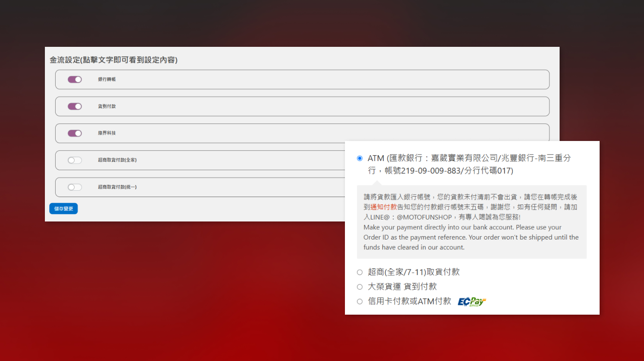The image size is (644, 361).
Task: Disable the 綠界科技 payment switch
Action: pos(75,133)
